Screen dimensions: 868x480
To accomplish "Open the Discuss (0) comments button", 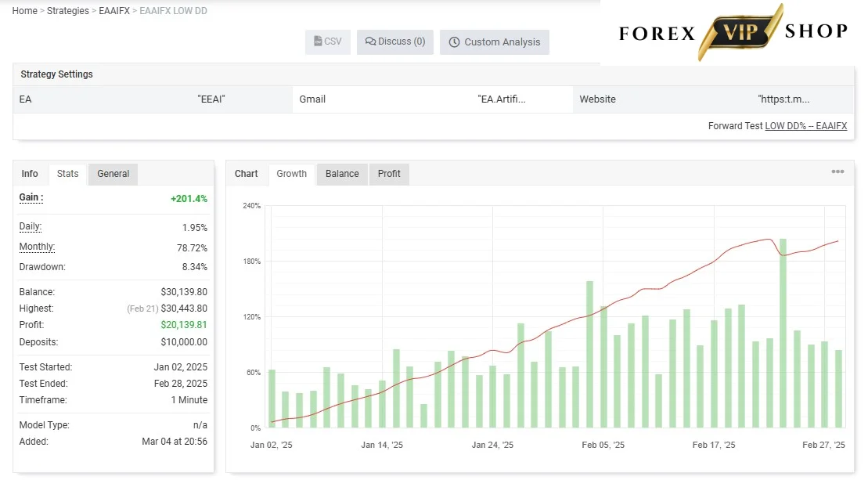I will [x=395, y=42].
